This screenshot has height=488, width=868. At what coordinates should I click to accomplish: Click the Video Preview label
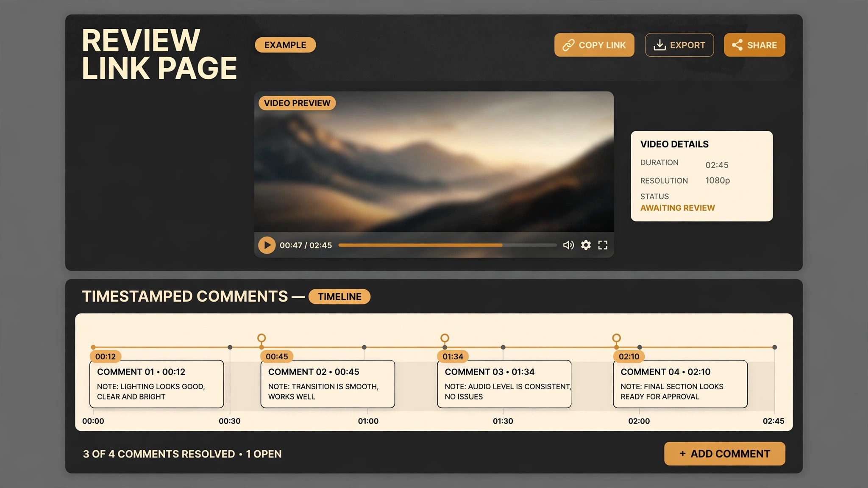click(297, 103)
